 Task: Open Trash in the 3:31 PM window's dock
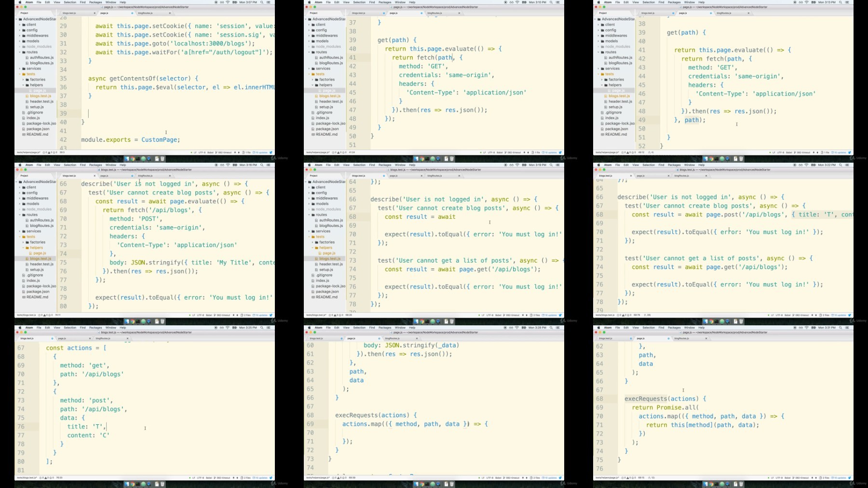[x=741, y=484]
